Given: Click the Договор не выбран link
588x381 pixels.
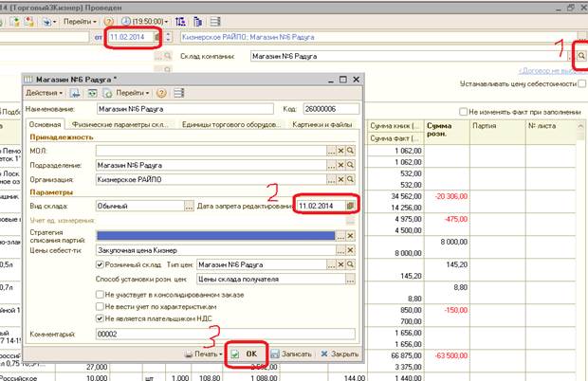Looking at the screenshot, I should coord(552,71).
